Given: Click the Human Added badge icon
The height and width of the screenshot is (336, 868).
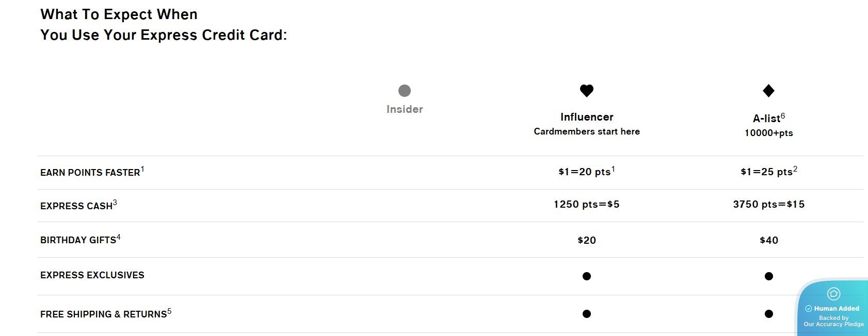Looking at the screenshot, I should [833, 294].
